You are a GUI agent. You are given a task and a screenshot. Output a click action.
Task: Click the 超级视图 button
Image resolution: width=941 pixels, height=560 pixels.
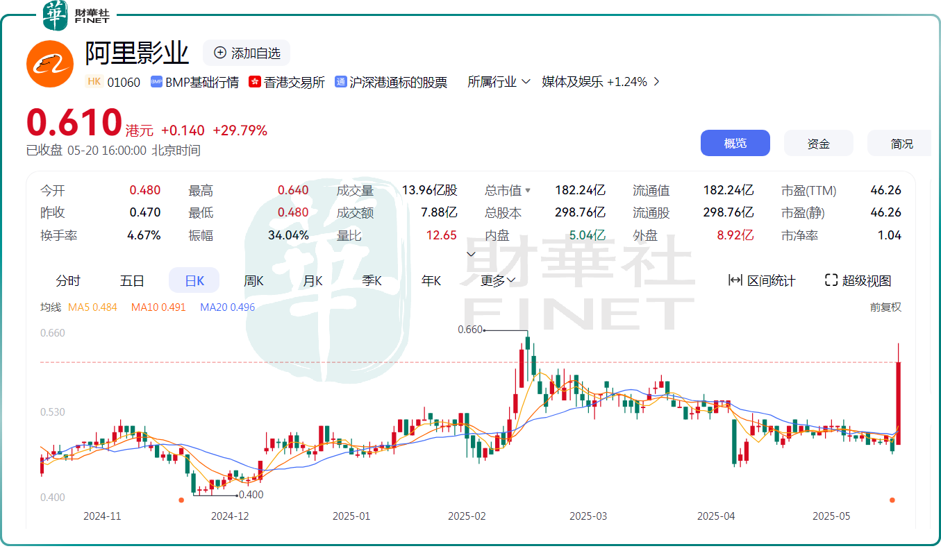click(858, 280)
